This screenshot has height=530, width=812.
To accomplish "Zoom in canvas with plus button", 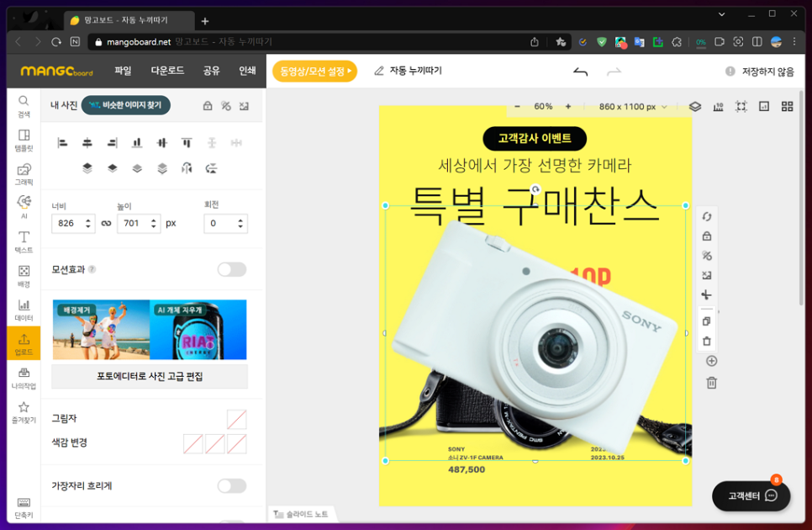I will click(568, 107).
